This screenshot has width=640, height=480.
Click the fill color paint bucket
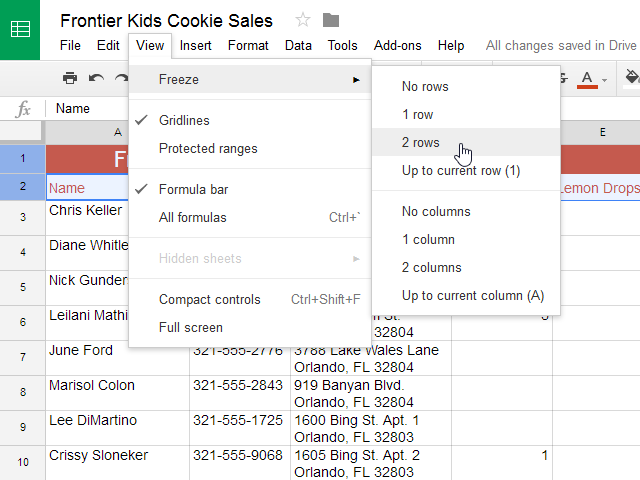(x=631, y=78)
